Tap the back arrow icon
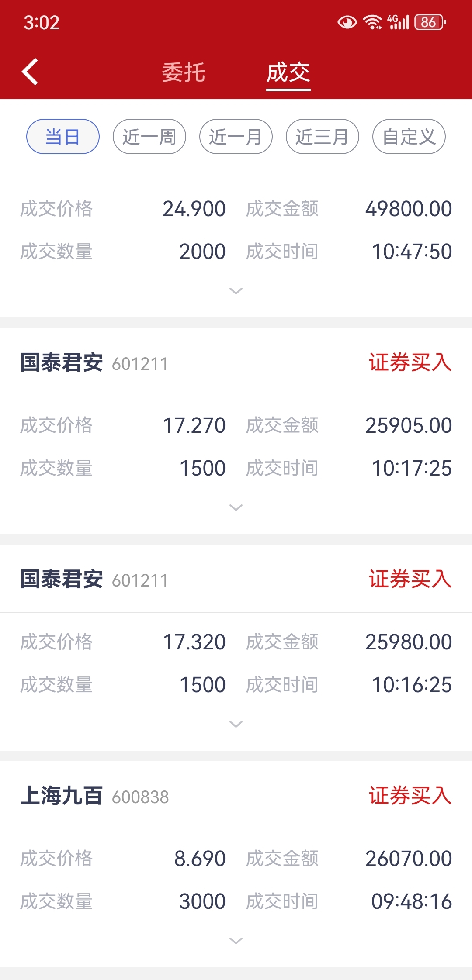Image resolution: width=472 pixels, height=980 pixels. tap(30, 72)
